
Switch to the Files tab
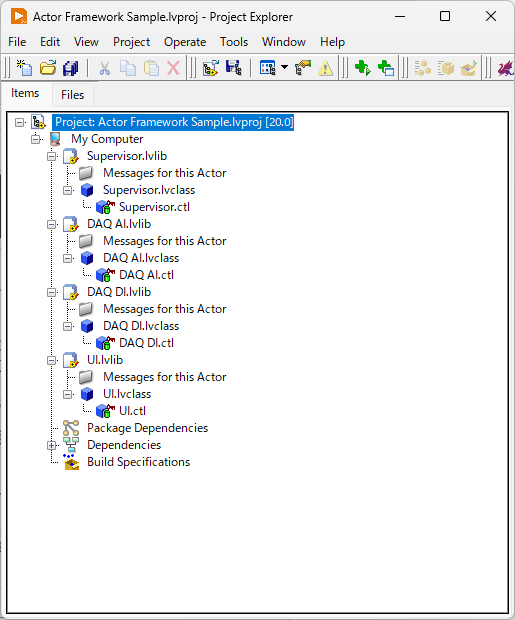point(72,95)
